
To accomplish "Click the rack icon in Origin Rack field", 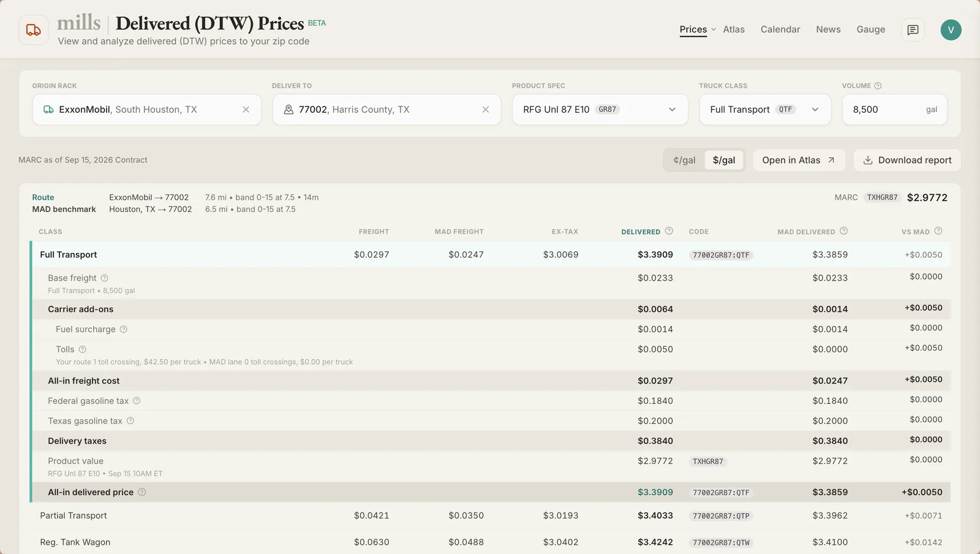I will point(48,110).
